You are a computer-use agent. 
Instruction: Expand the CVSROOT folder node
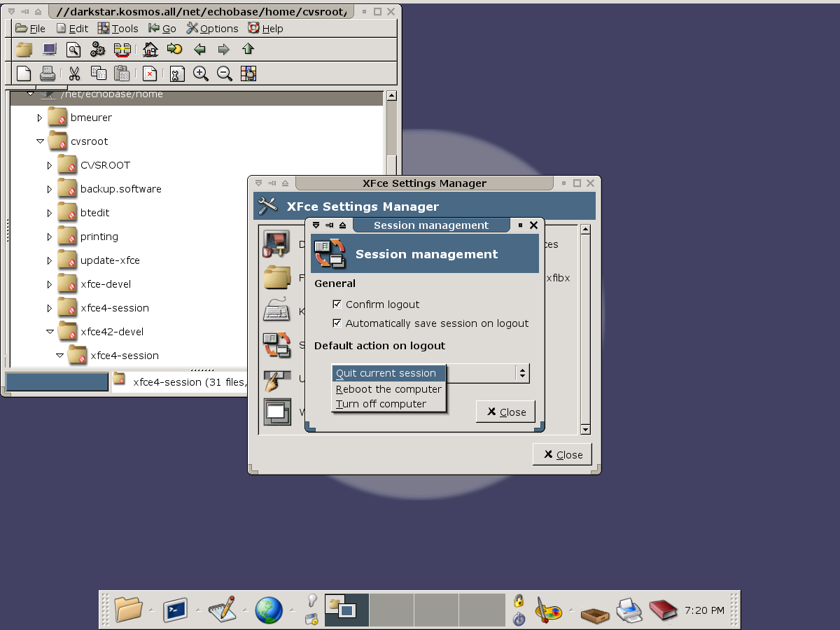pos(50,165)
